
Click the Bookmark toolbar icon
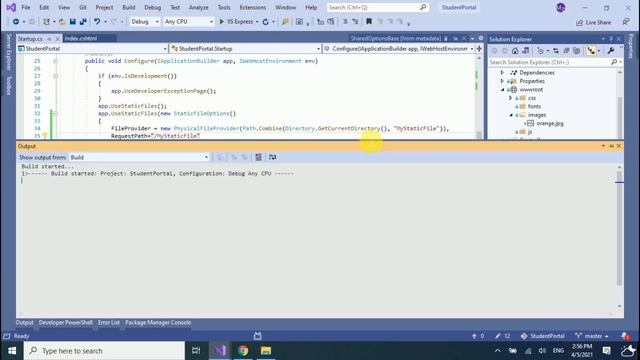[369, 22]
